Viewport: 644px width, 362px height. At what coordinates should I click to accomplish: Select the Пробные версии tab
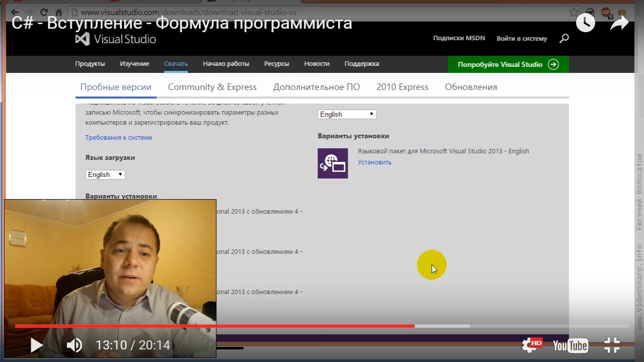[116, 87]
